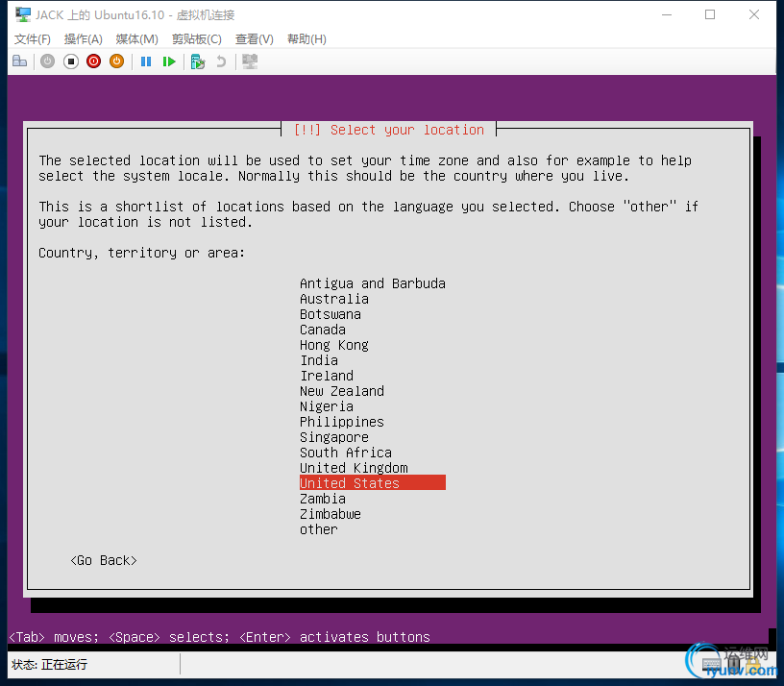Pause the virtual machine

(x=146, y=61)
